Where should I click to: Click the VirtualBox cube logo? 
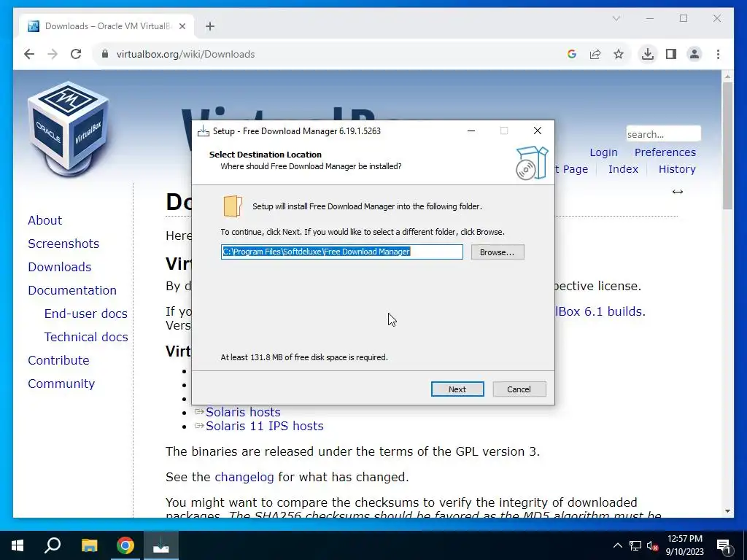coord(68,128)
